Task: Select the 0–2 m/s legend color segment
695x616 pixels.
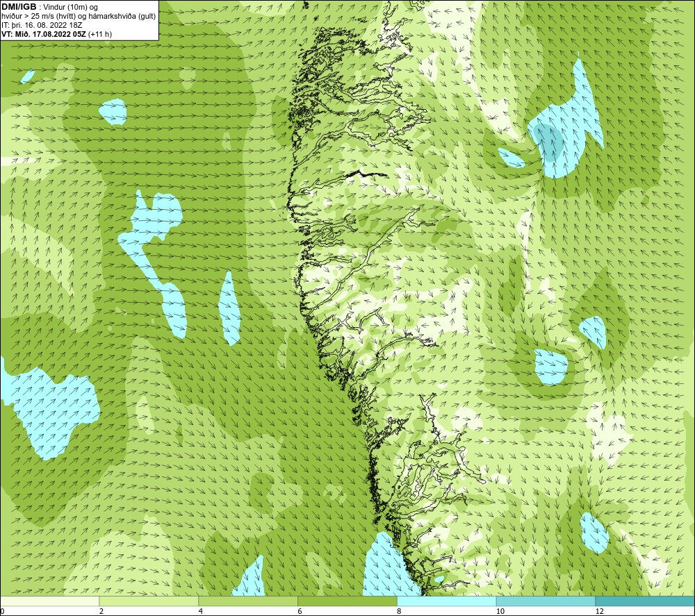Action: (x=49, y=601)
